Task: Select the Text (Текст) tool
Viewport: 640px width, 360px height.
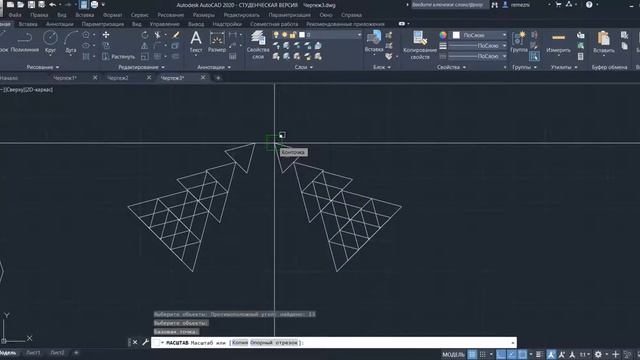Action: click(x=196, y=42)
